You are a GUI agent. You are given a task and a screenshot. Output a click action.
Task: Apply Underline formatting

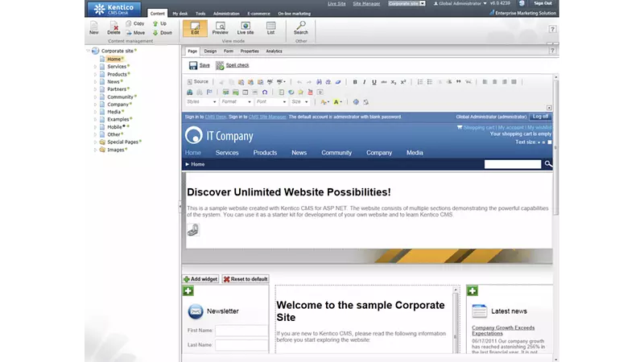374,82
